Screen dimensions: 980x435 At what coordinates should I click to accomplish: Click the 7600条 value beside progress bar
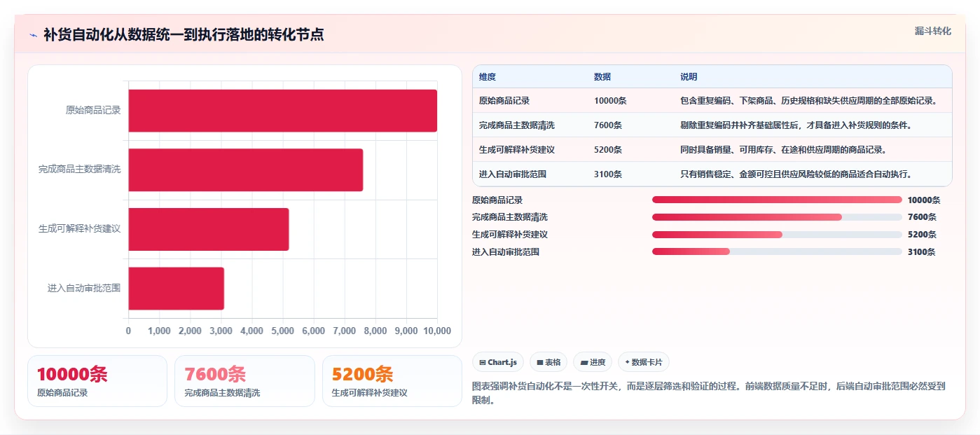click(x=921, y=217)
